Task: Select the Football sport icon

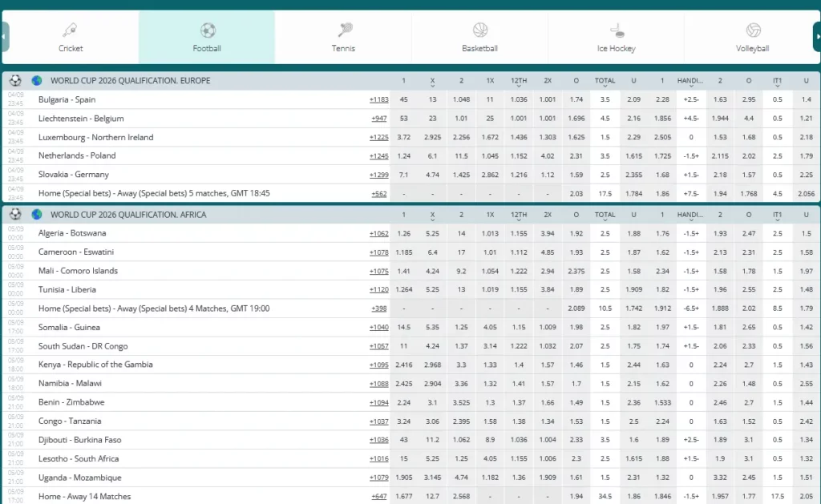Action: pyautogui.click(x=207, y=29)
